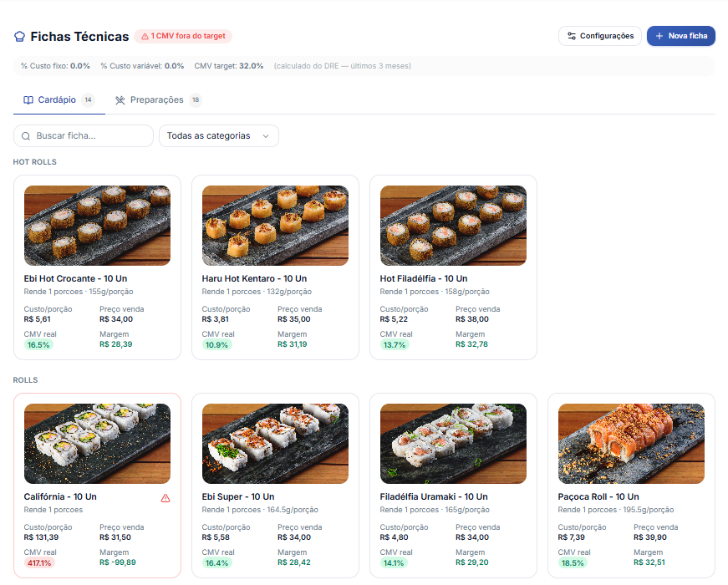Open the Configurações settings
The width and height of the screenshot is (728, 585).
pos(600,36)
